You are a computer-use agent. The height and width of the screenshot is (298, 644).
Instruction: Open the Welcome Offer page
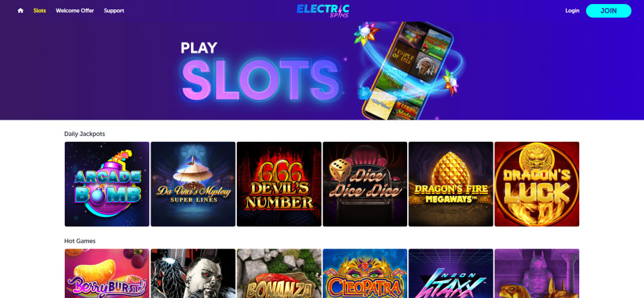pos(75,11)
